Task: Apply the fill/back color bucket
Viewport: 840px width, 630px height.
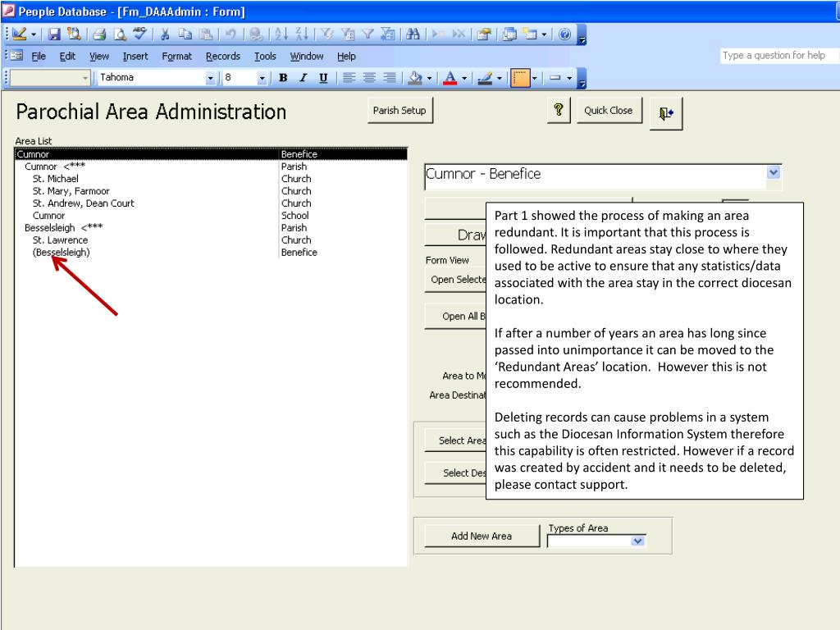Action: pos(415,78)
